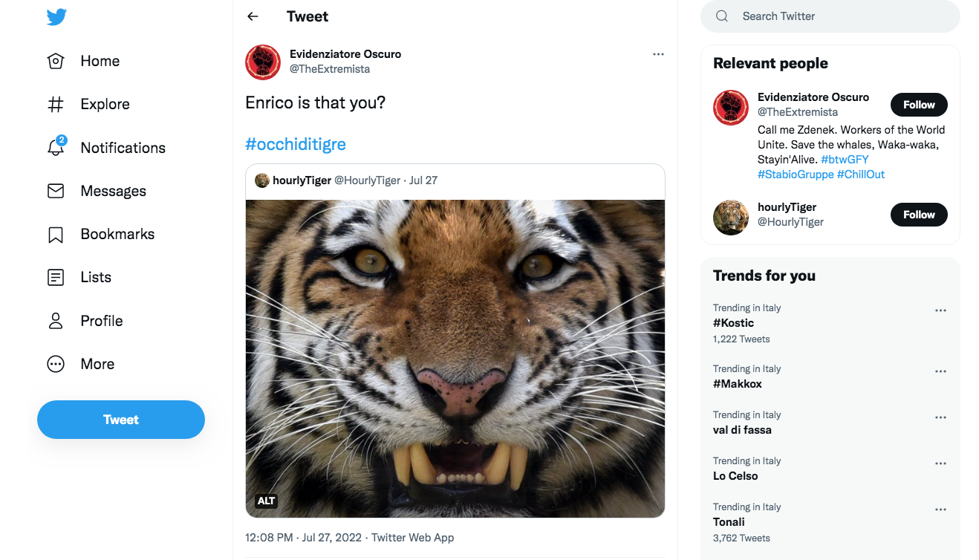Viewport: 979px width, 560px height.
Task: Follow hourlyTiger account
Action: pos(919,215)
